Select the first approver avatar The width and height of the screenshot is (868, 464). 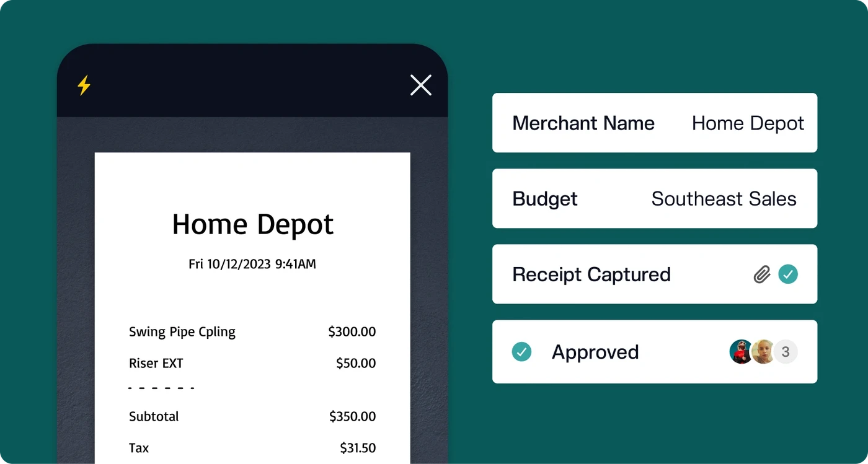coord(741,352)
